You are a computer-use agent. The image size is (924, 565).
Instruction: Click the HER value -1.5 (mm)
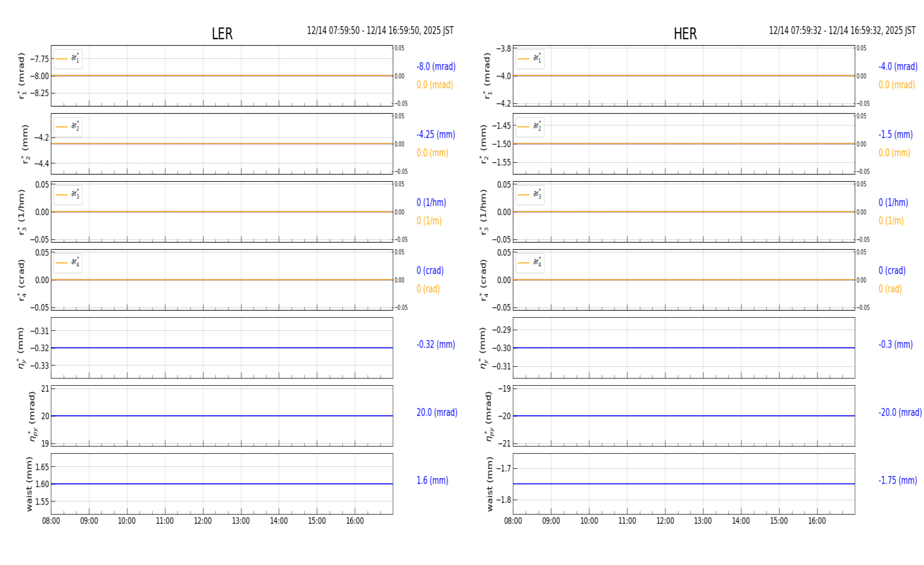pos(895,135)
